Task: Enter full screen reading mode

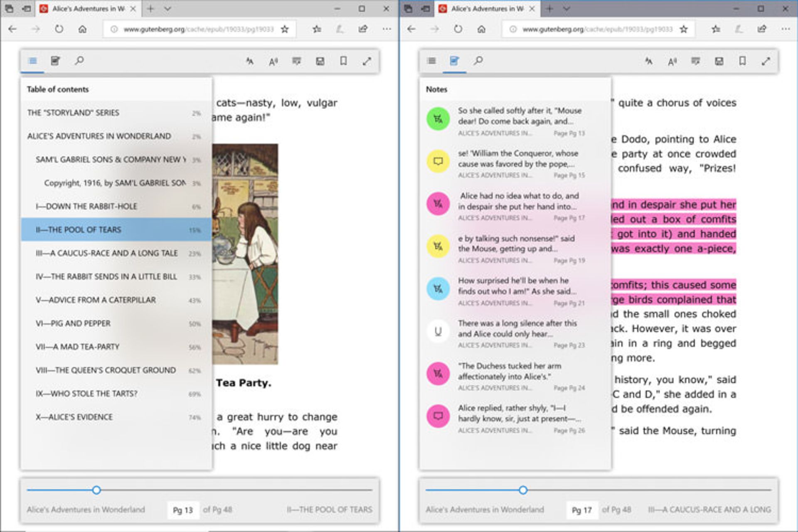Action: [x=367, y=61]
